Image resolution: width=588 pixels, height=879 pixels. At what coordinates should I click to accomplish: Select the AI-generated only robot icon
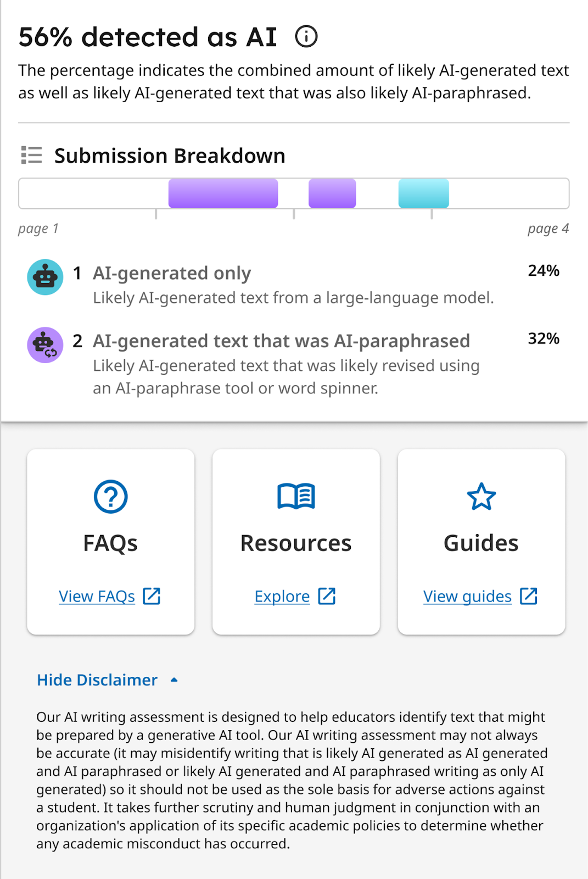(x=45, y=277)
